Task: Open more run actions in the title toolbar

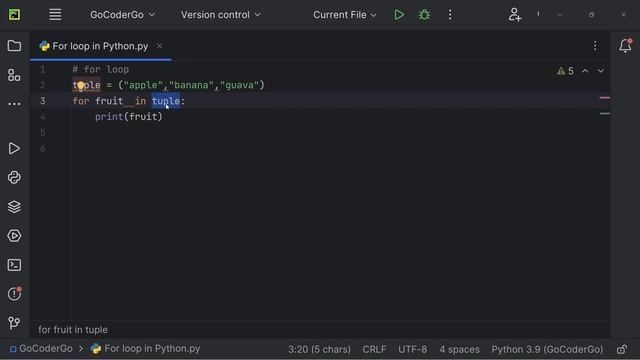Action: pos(450,15)
